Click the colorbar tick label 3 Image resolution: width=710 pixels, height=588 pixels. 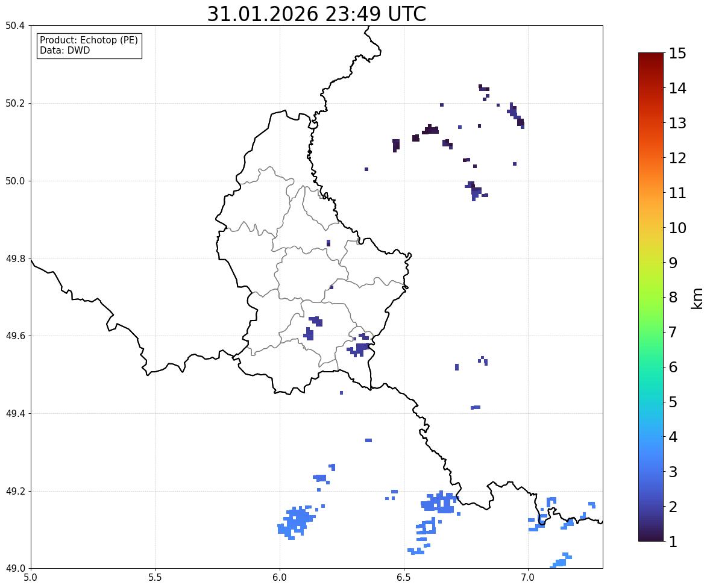[673, 472]
